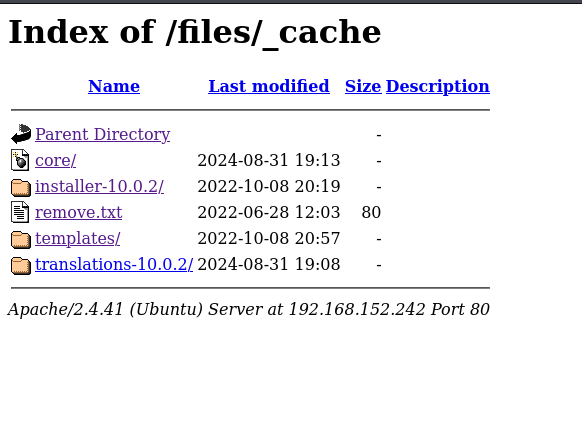Image resolution: width=582 pixels, height=427 pixels.
Task: Click the remove.txt size value 80
Action: [x=371, y=212]
